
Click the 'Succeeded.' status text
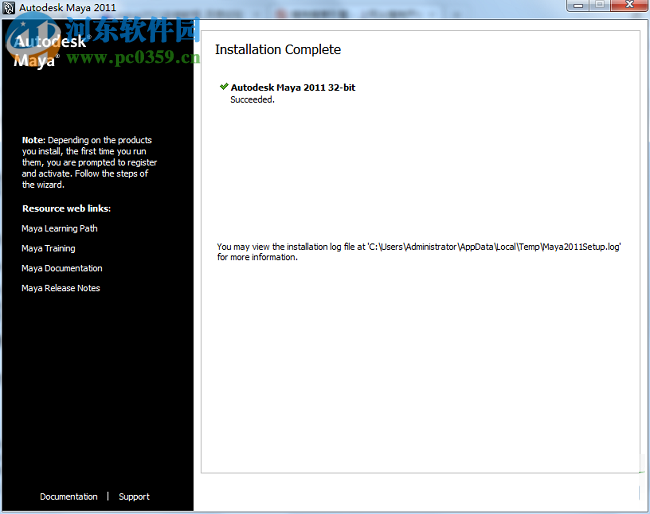pos(252,100)
